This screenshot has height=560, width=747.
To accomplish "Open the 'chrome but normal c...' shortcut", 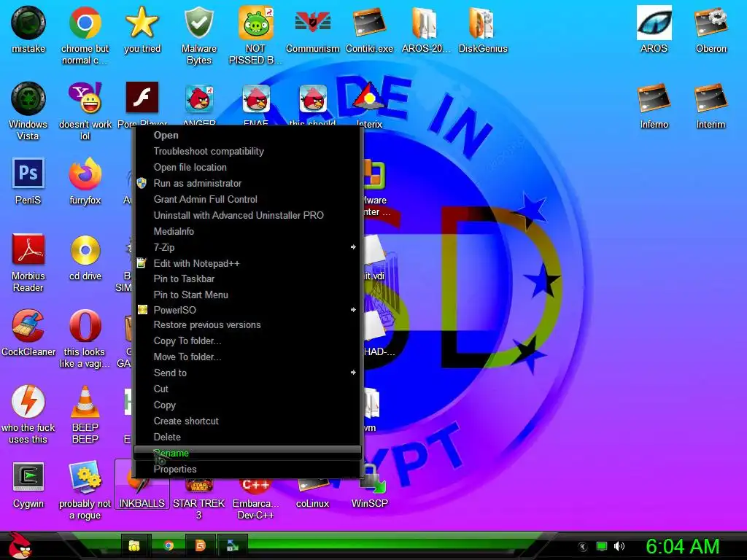I will (x=85, y=23).
